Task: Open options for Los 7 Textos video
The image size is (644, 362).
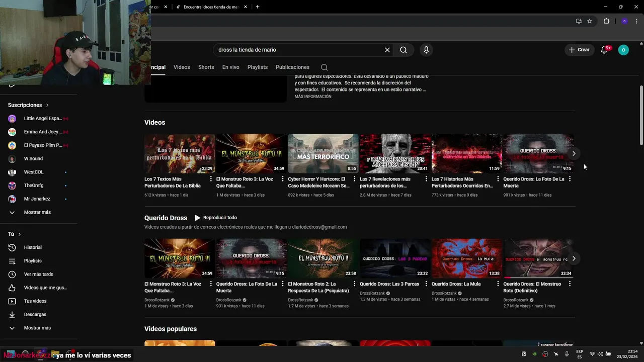Action: click(211, 179)
